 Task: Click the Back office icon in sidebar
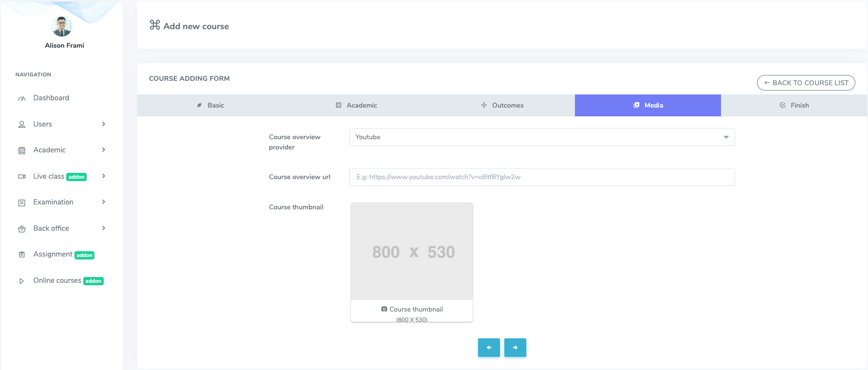(x=21, y=229)
